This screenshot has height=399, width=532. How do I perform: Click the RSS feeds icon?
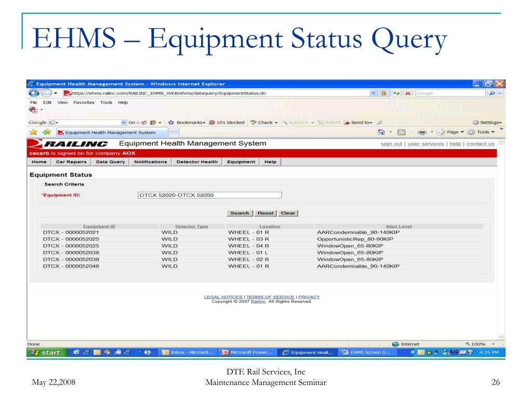tap(402, 132)
